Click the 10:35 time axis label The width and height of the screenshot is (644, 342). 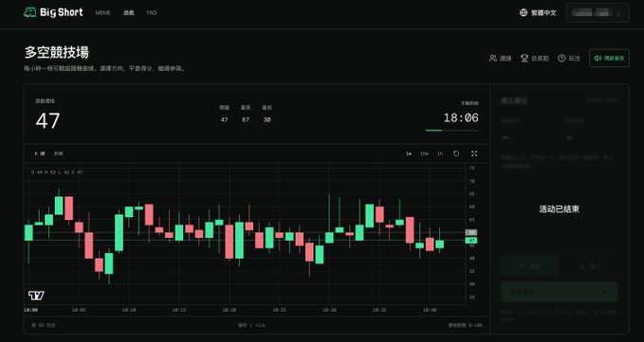coord(379,310)
